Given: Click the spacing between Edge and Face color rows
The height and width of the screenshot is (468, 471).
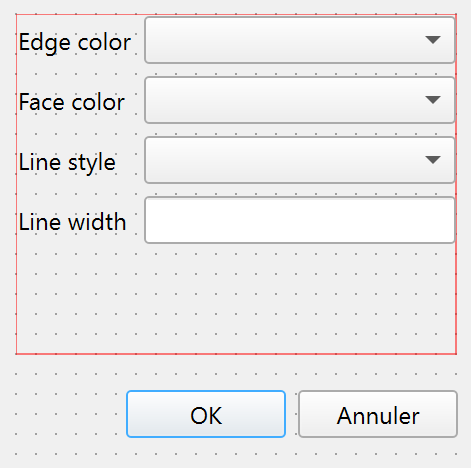Looking at the screenshot, I should point(236,70).
